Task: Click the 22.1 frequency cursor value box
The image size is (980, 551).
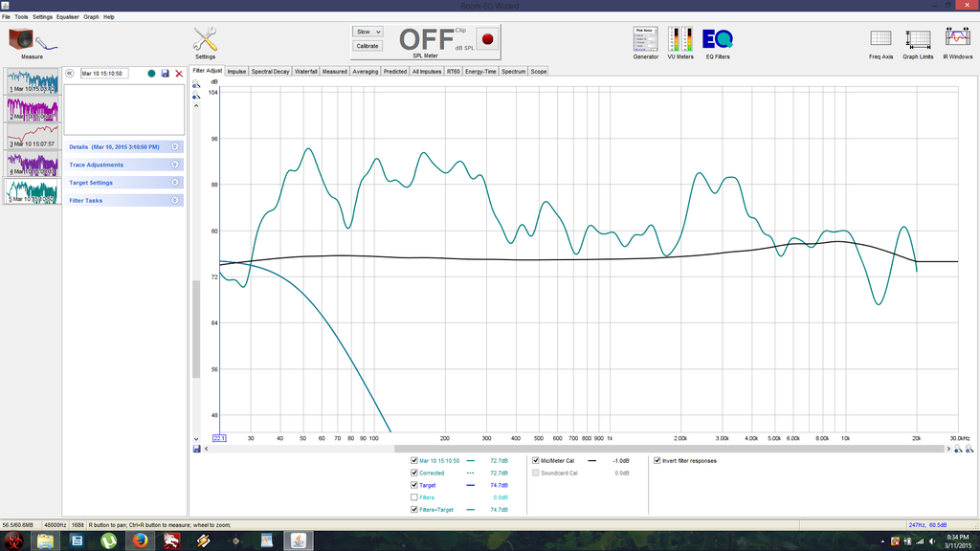Action: pyautogui.click(x=219, y=438)
